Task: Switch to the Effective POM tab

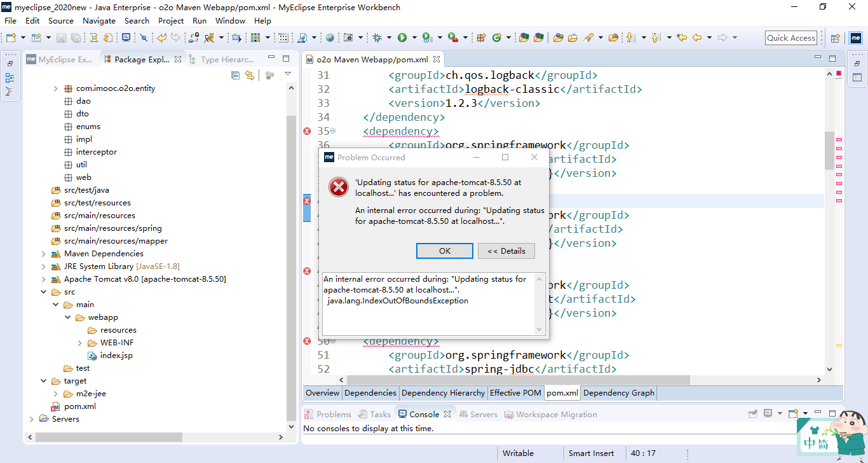Action: [x=515, y=393]
